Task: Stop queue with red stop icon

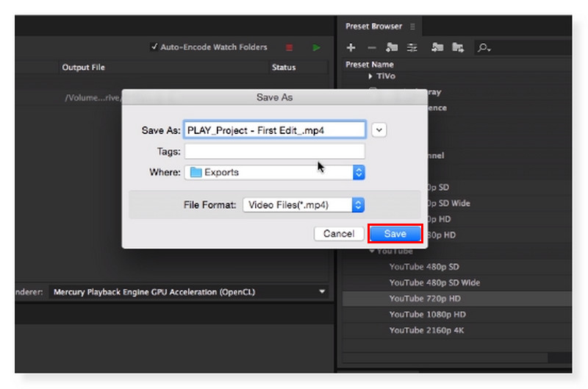Action: [289, 48]
